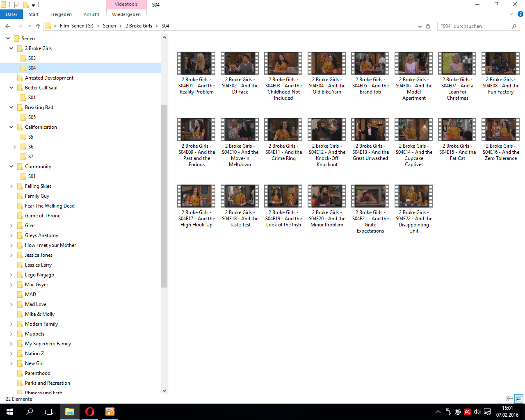The height and width of the screenshot is (420, 525).
Task: Select the S03 folder in the tree
Action: 32,58
